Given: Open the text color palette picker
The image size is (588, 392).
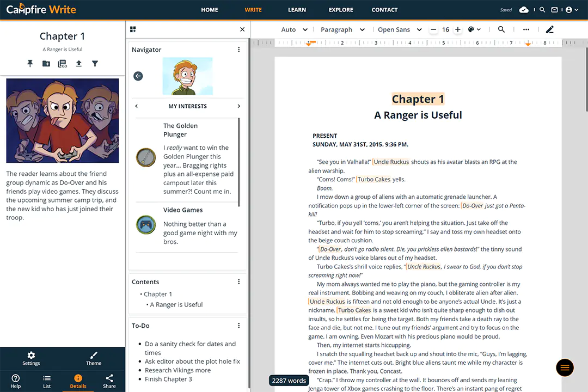Looking at the screenshot, I should [474, 29].
